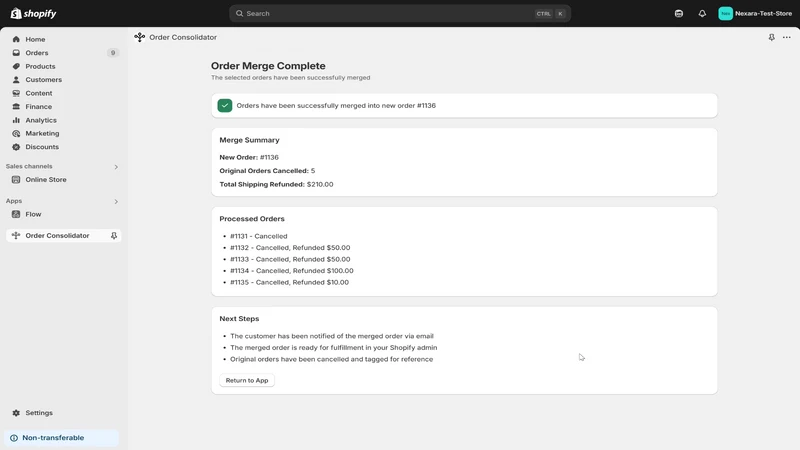This screenshot has width=800, height=450.
Task: Pin the app using the header pin icon
Action: pos(771,37)
